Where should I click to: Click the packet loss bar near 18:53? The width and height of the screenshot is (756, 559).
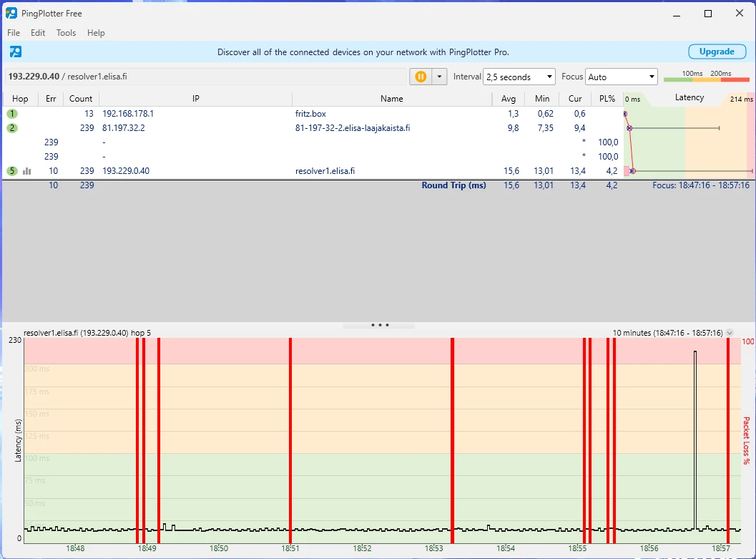point(452,440)
